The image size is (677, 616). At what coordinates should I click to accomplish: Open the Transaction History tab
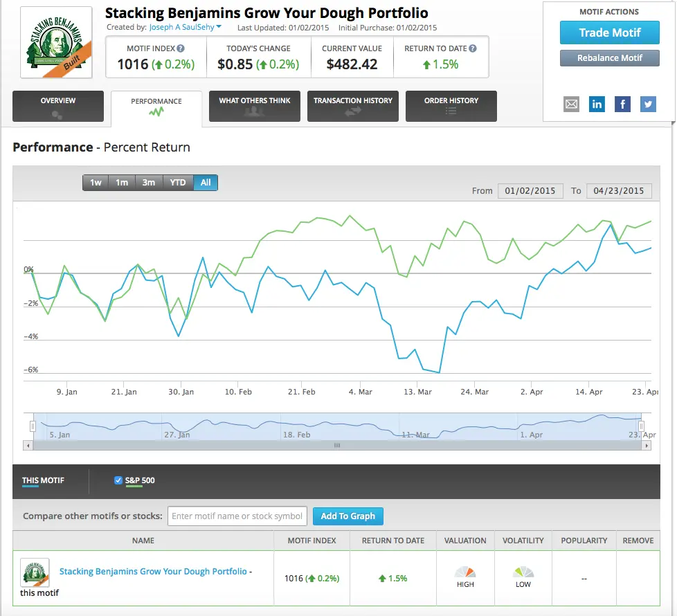pyautogui.click(x=353, y=106)
